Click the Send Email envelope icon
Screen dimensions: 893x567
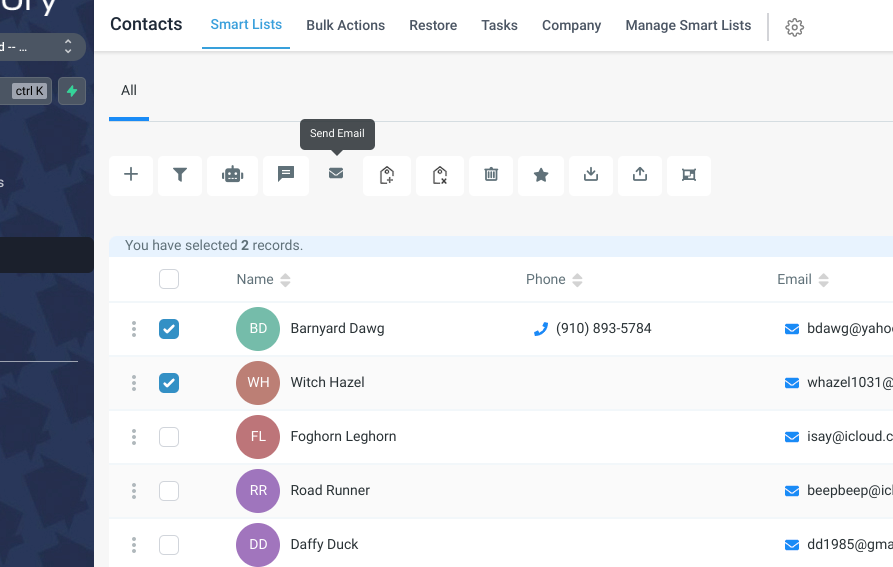[336, 174]
